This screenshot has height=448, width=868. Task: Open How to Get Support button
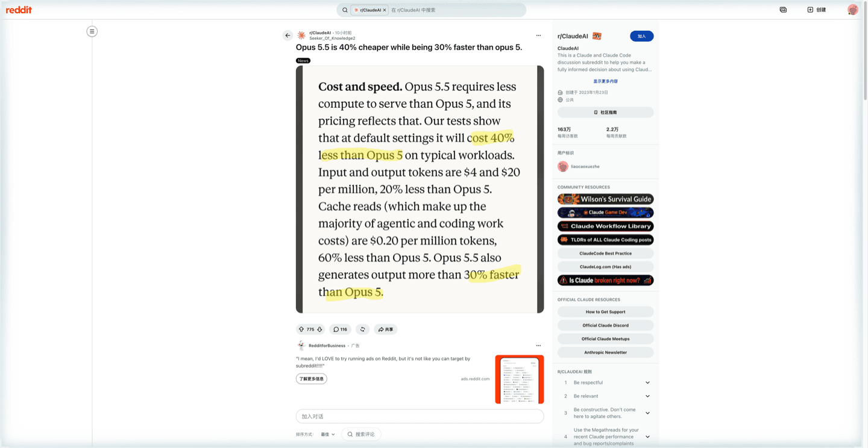click(605, 312)
